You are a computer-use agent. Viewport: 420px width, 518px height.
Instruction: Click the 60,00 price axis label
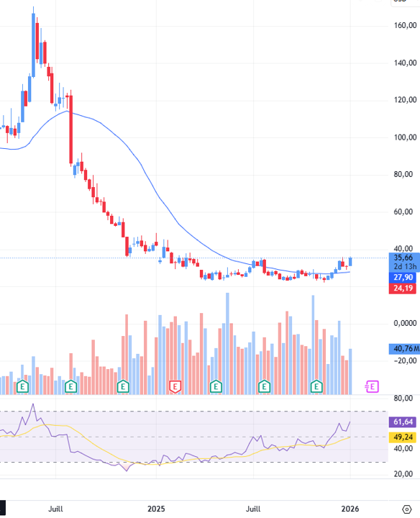click(x=403, y=212)
